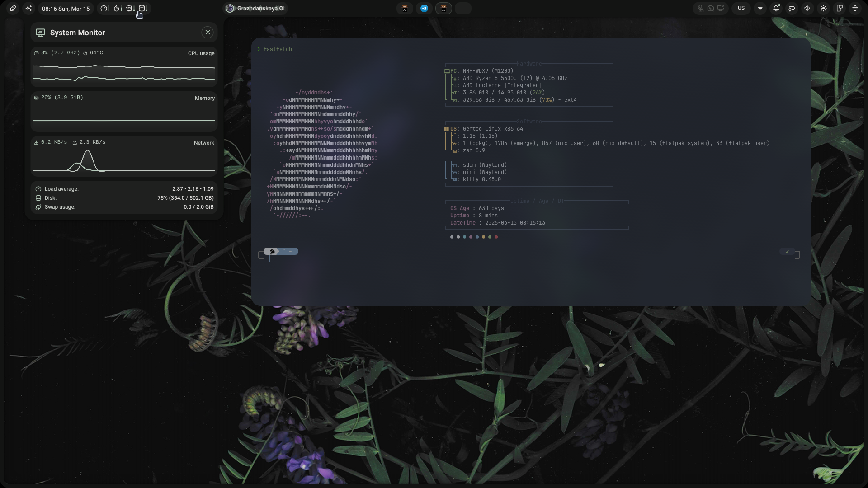Click the disk storage bar icon

[142, 9]
